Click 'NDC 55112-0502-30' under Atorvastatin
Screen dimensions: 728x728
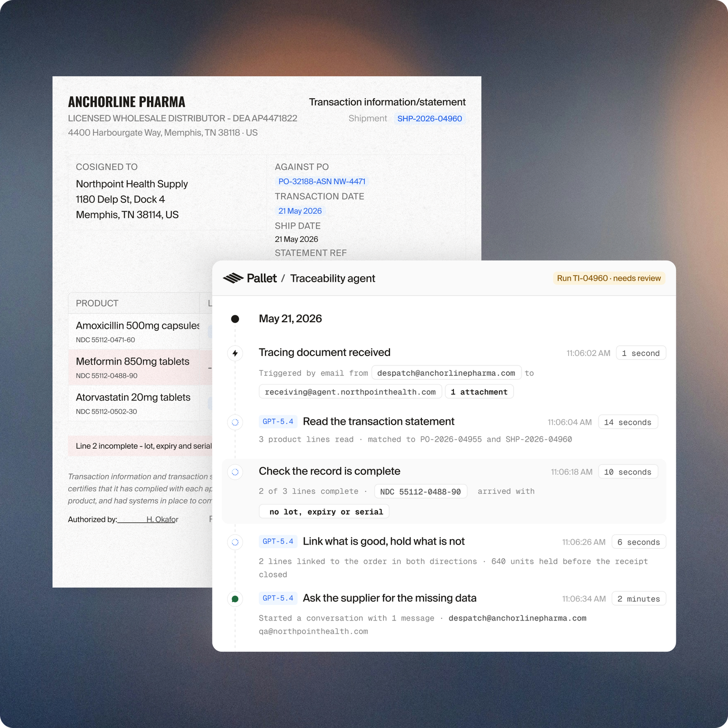click(106, 412)
